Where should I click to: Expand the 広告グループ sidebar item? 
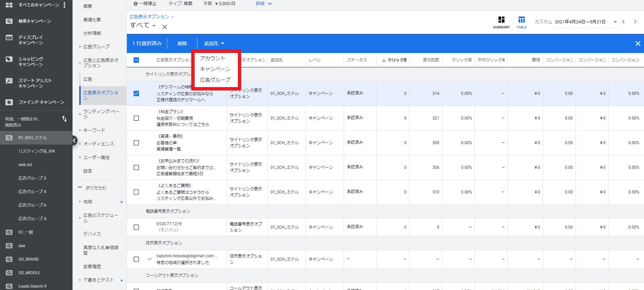[96, 47]
